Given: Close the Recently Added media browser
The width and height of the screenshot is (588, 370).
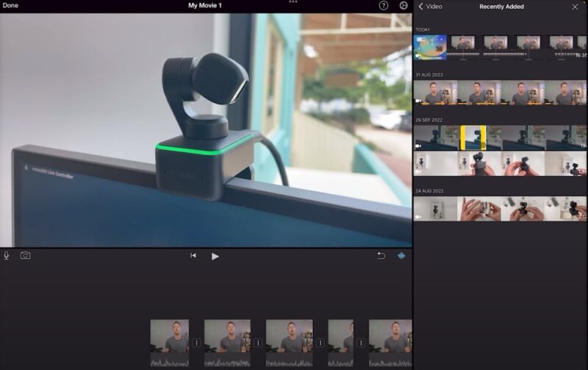Looking at the screenshot, I should coord(575,7).
